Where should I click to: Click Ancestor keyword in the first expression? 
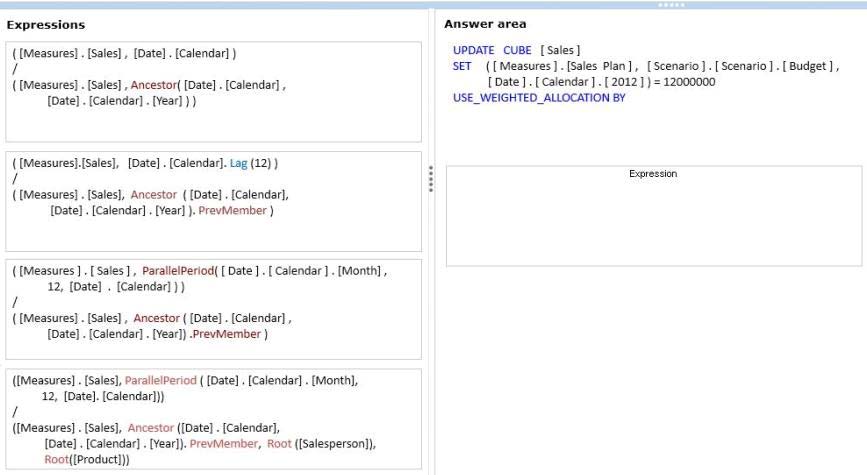tap(154, 85)
